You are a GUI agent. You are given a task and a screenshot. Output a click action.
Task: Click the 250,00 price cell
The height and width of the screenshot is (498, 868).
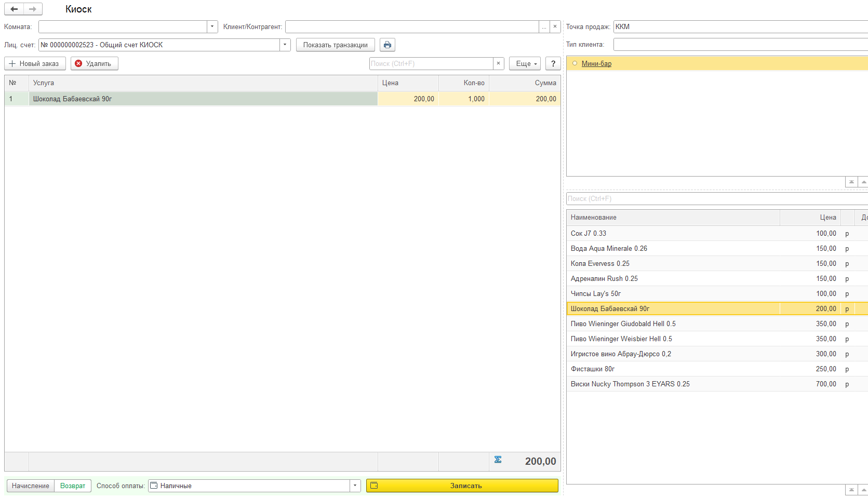pyautogui.click(x=810, y=369)
